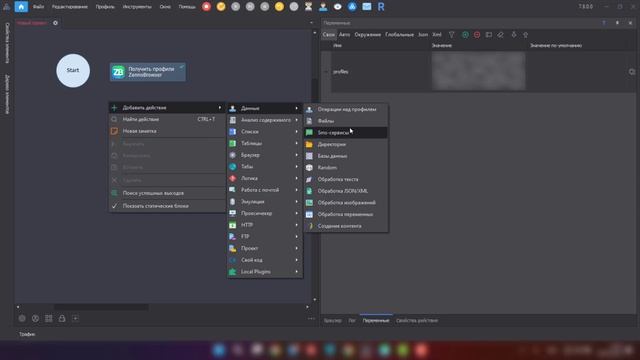Choose Базы данных in the submenu
This screenshot has width=640, height=360.
(x=346, y=156)
